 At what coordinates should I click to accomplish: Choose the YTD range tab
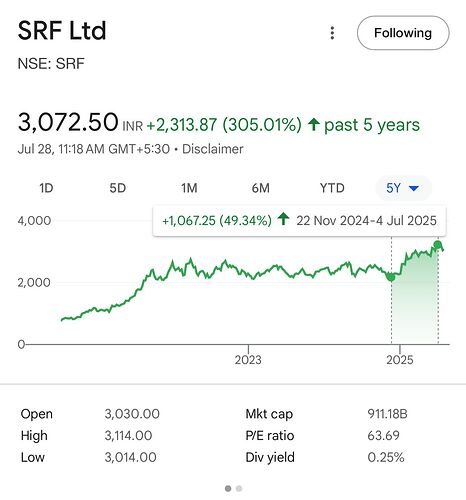(x=332, y=188)
